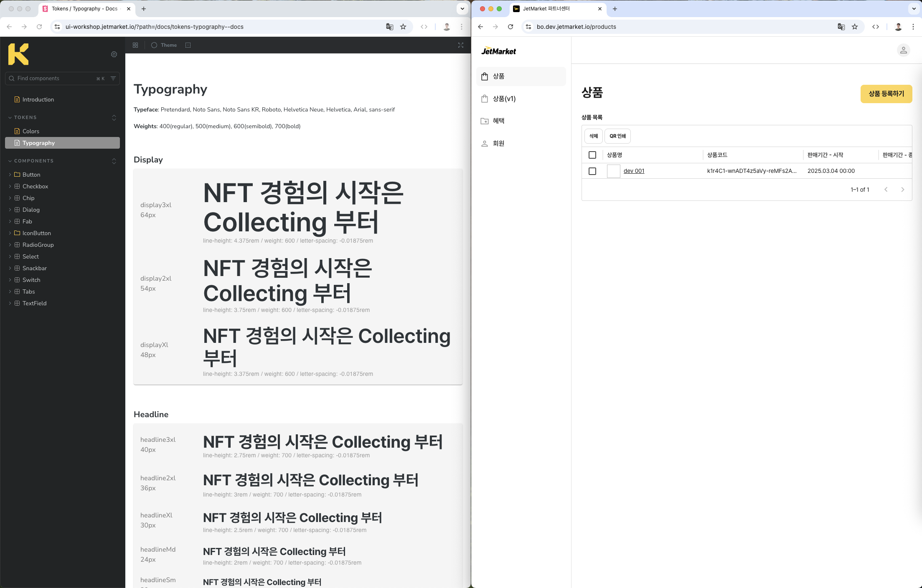The width and height of the screenshot is (922, 588).
Task: Open JetMarket user account icon
Action: [x=903, y=50]
